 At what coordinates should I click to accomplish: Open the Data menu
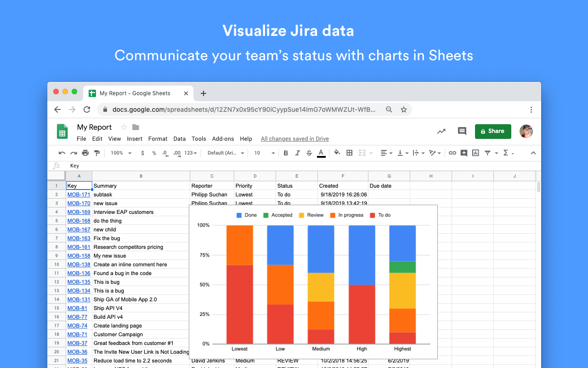tap(180, 139)
